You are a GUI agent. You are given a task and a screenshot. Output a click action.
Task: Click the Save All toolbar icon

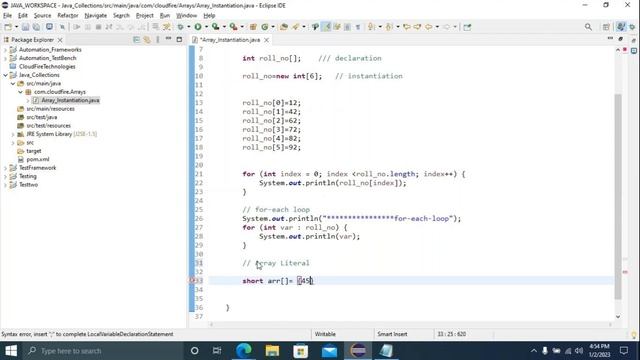coord(36,27)
